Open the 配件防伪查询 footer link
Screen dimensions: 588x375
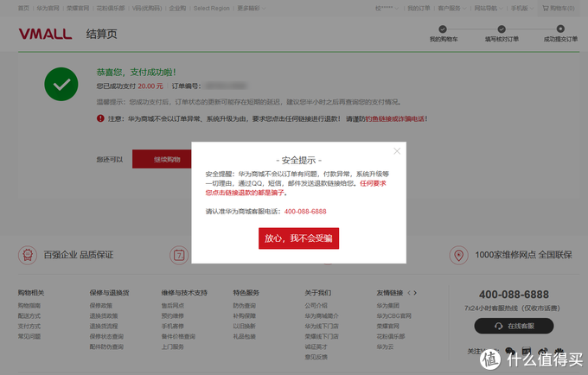[106, 346]
